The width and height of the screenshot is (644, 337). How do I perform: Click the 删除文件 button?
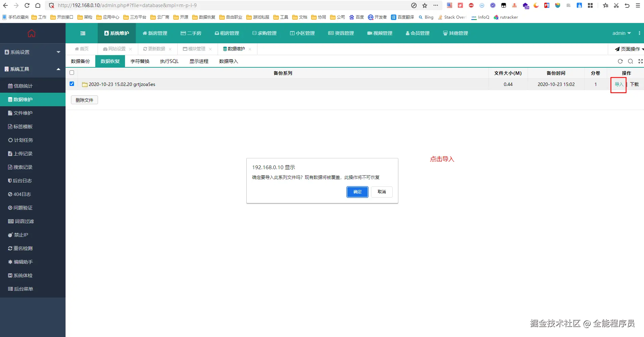click(84, 100)
